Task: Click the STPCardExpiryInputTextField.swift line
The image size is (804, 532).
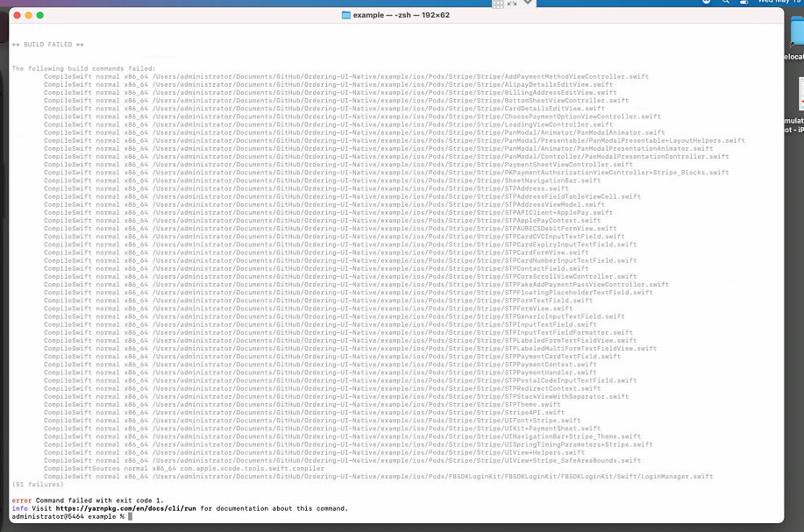Action: [x=340, y=245]
